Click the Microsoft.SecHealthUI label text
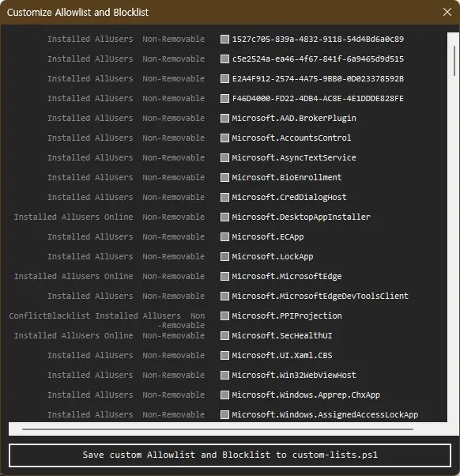 click(x=282, y=335)
